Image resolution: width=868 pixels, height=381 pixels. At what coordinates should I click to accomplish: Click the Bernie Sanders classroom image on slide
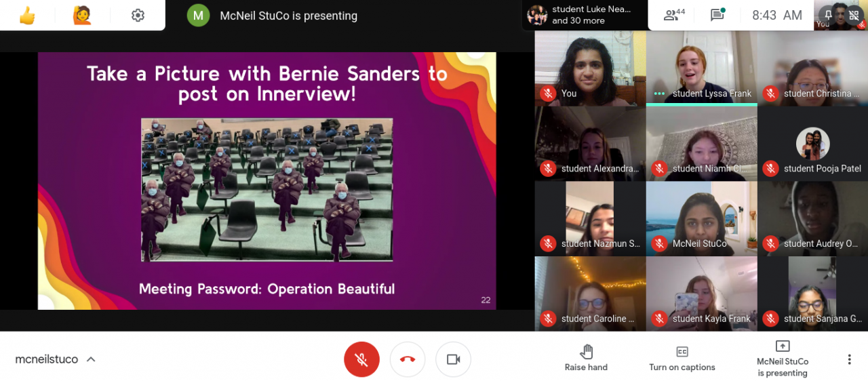tap(267, 190)
